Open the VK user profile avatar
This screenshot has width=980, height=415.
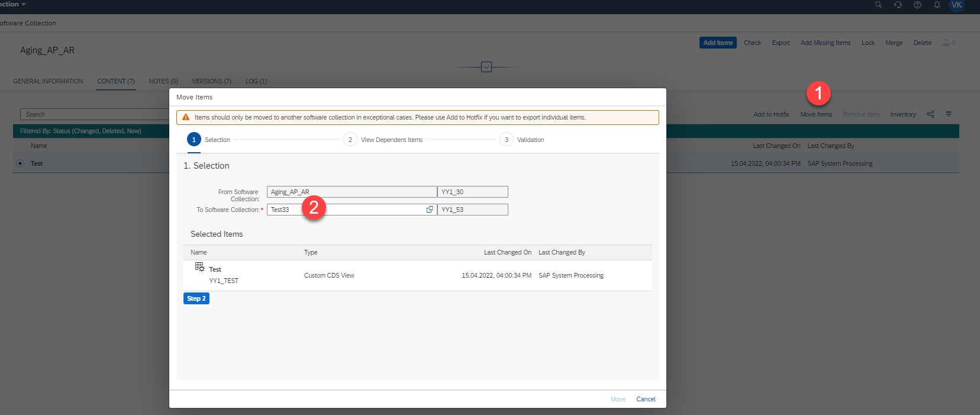[x=956, y=5]
